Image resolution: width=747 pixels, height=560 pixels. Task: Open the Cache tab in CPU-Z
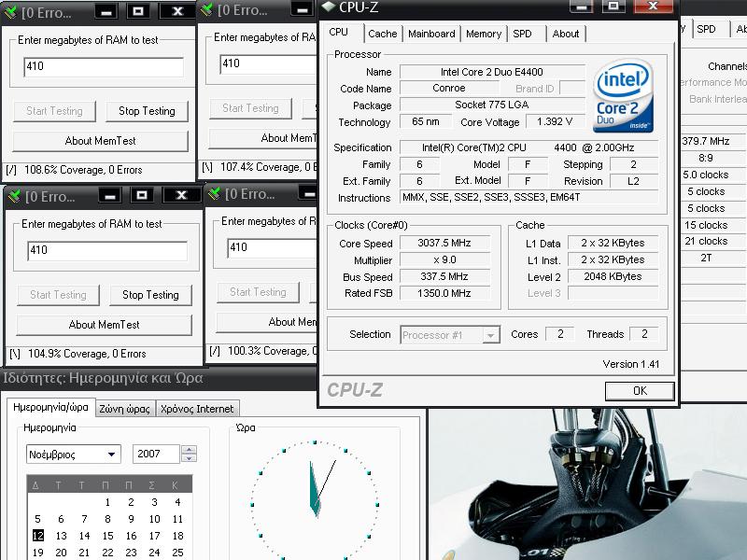[383, 34]
